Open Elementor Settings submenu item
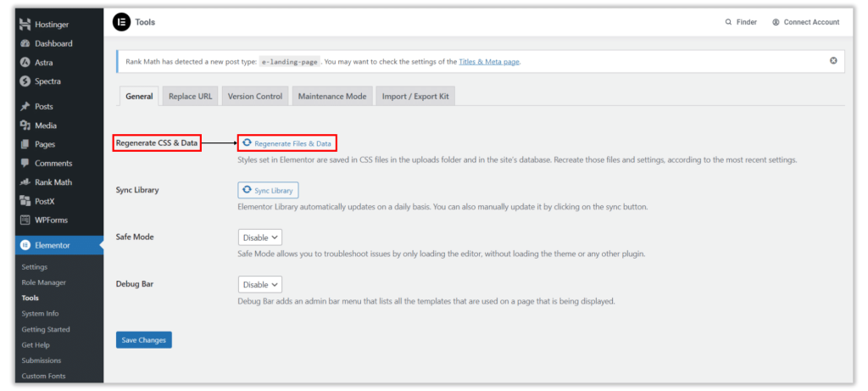 click(34, 267)
